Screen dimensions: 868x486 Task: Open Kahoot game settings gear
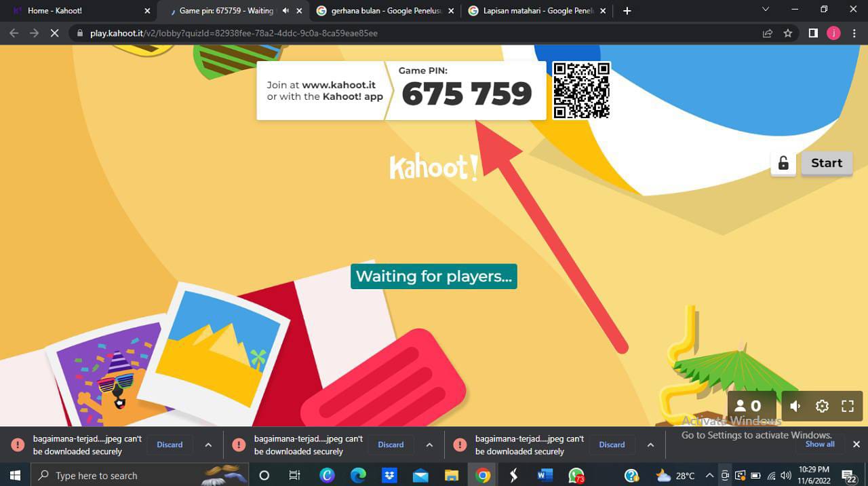[822, 406]
